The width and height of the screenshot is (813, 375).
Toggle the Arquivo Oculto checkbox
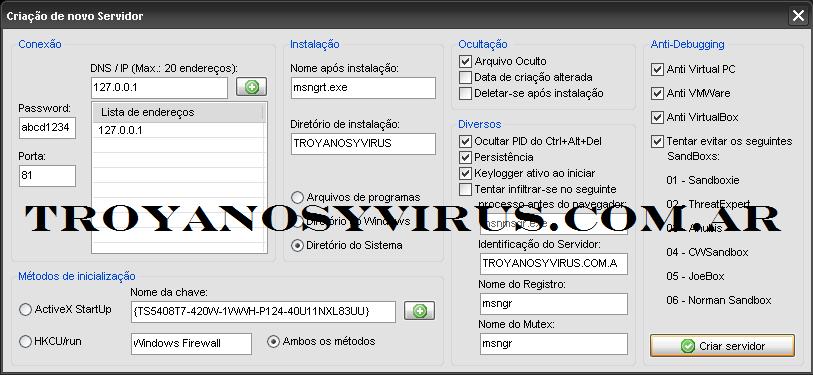(x=465, y=61)
